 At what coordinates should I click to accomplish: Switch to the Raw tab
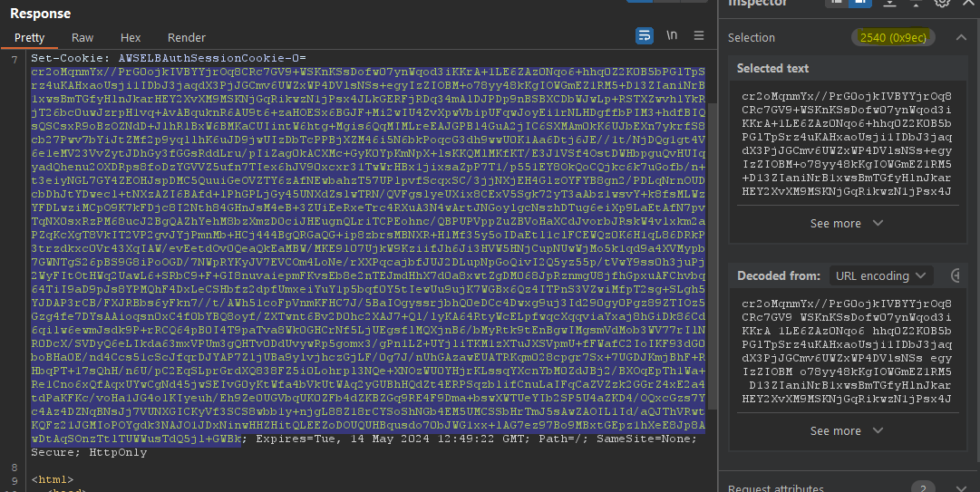tap(82, 37)
